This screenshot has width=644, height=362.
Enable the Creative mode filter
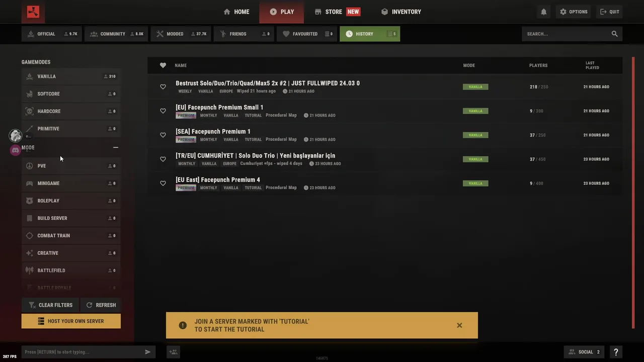click(x=71, y=253)
